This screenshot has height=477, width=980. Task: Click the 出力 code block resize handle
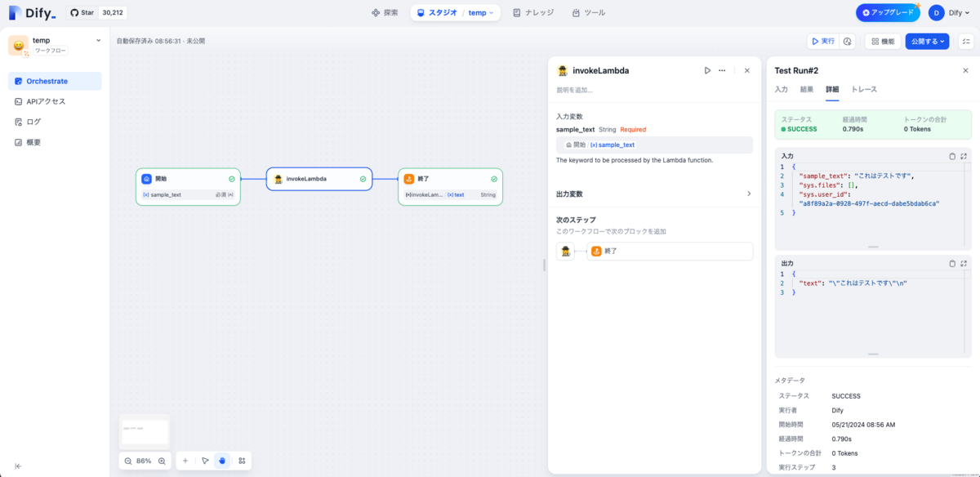click(873, 354)
